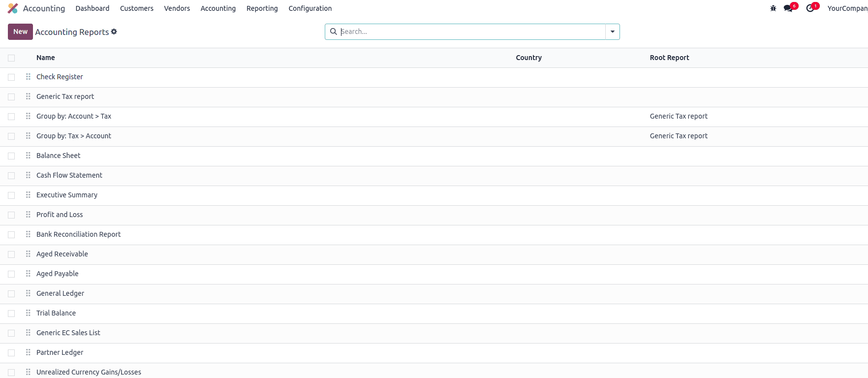Screen dimensions: 868x378
Task: Tick the Trial Balance row checkbox
Action: (x=11, y=314)
